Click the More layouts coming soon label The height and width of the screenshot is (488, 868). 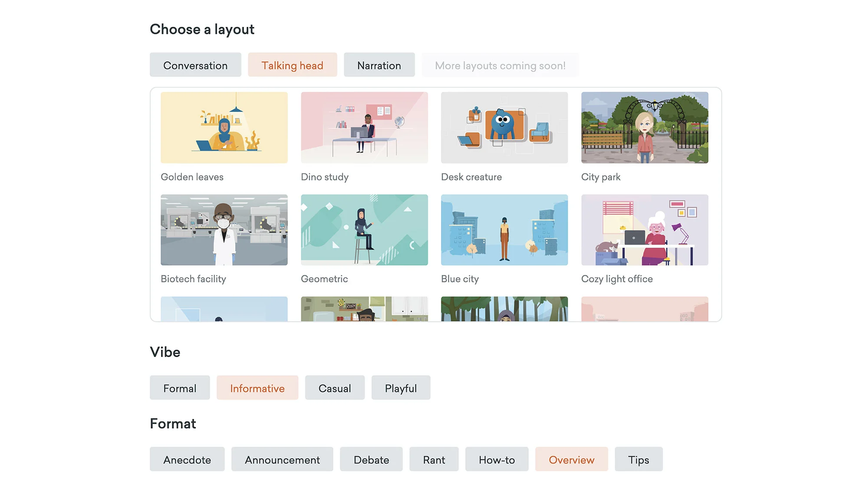tap(500, 65)
